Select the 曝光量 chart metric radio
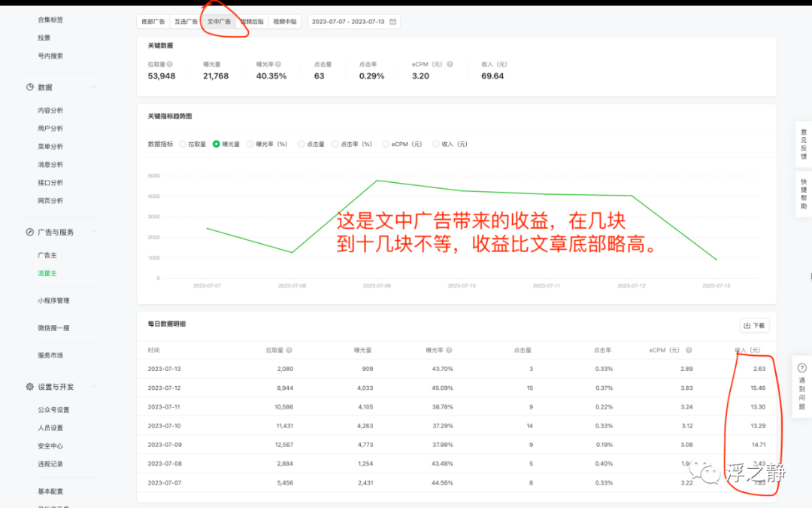Screen dimensions: 812x508 217,144
